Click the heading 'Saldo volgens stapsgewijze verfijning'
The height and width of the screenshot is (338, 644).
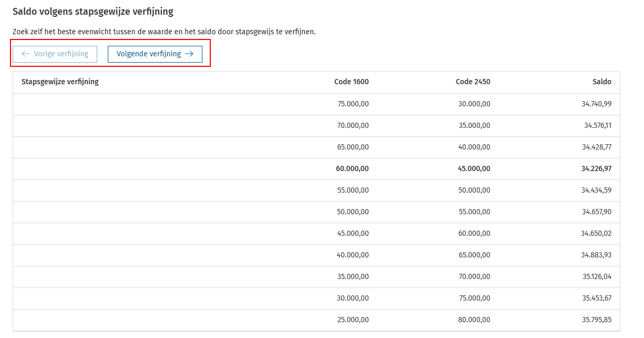[x=93, y=11]
